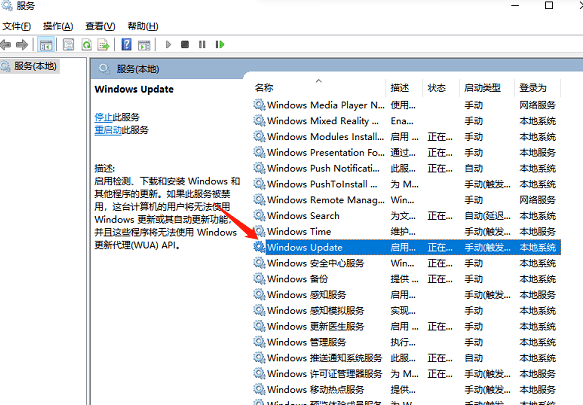Click 本地服务 logon of Windows Presentation Fo...
Screen dimensions: 583x405
pyautogui.click(x=537, y=152)
